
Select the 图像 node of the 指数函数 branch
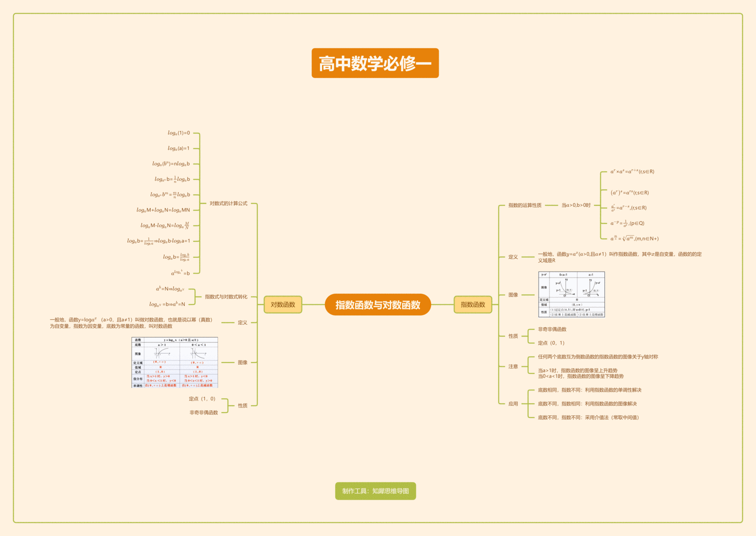coord(513,295)
